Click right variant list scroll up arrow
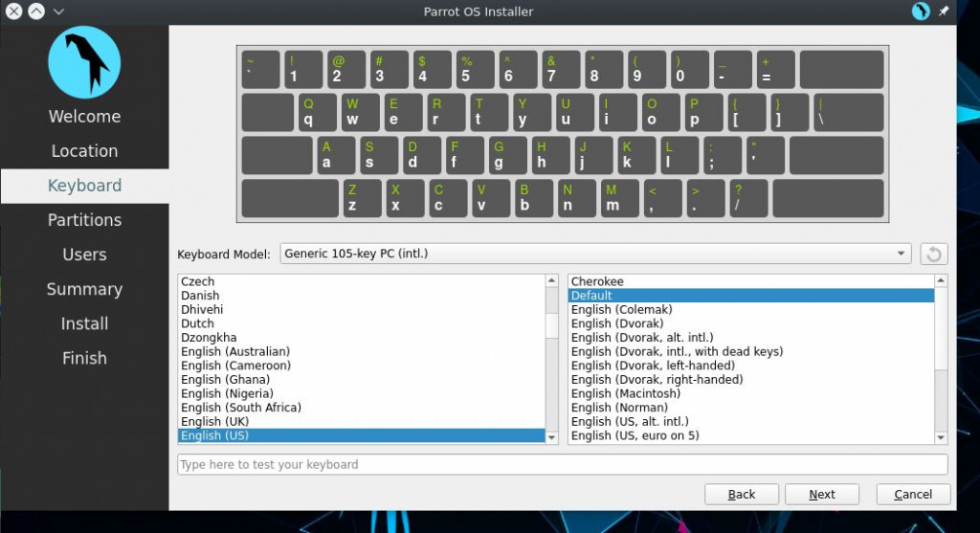 [941, 280]
